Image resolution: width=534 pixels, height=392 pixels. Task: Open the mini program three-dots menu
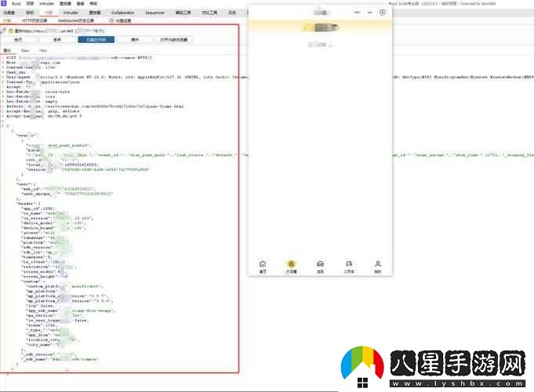click(357, 13)
